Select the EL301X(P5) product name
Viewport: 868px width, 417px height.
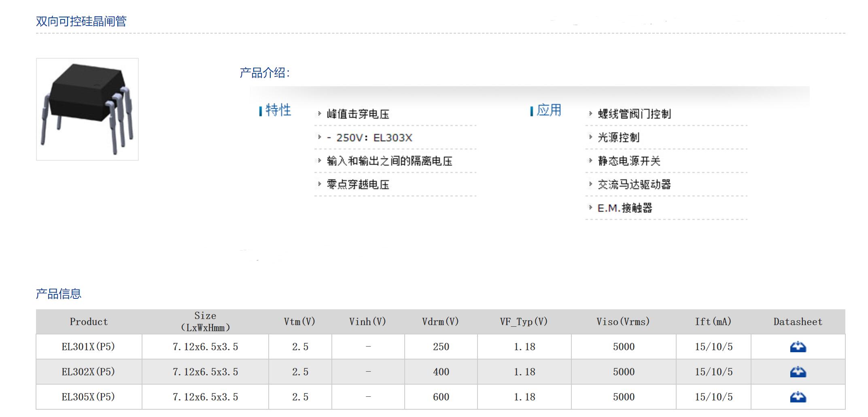coord(88,347)
